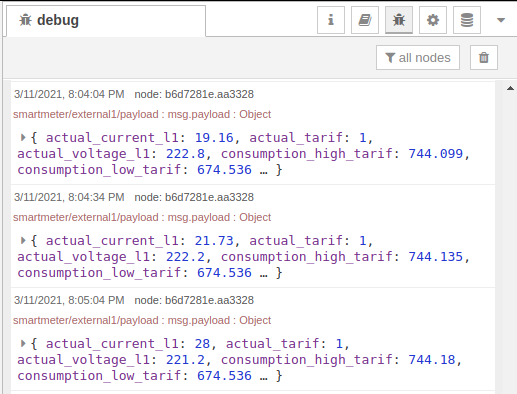Image resolution: width=517 pixels, height=394 pixels.
Task: Expand the 8:05:04 PM payload object
Action: 23,343
